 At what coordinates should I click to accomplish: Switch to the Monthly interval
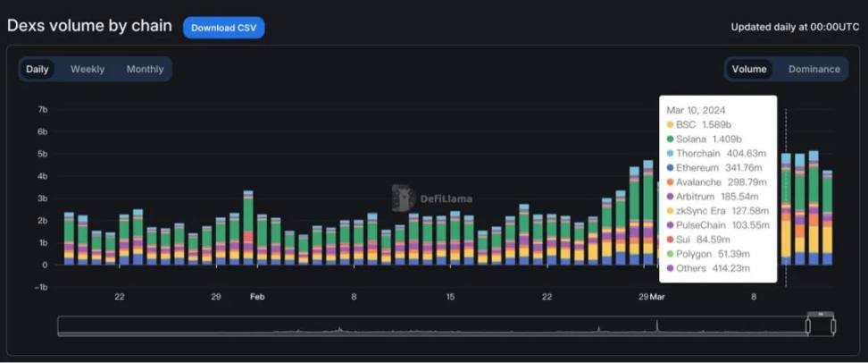[x=145, y=69]
